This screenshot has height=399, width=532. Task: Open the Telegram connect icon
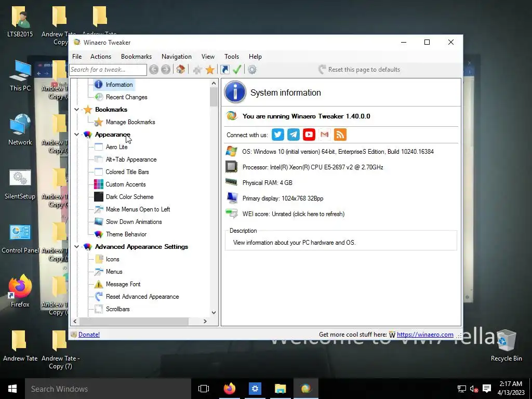click(293, 135)
